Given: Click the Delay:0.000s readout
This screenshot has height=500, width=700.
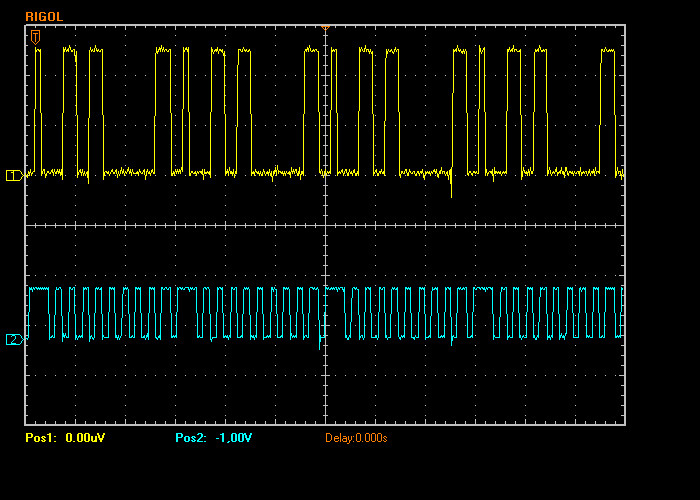Looking at the screenshot, I should 356,438.
